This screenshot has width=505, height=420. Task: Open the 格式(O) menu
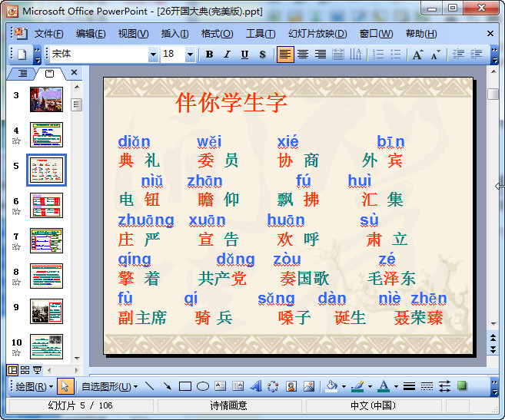point(217,34)
